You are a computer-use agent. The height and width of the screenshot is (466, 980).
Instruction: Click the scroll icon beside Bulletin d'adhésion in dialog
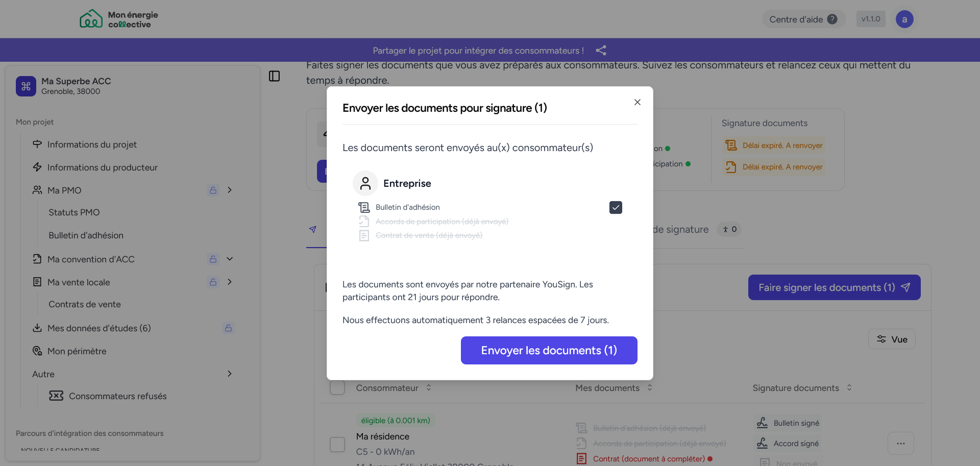(x=364, y=207)
